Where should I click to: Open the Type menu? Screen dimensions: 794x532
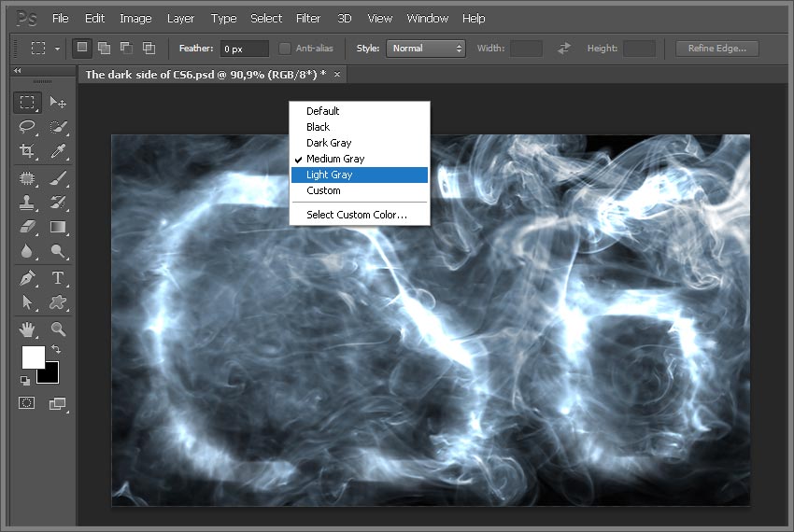[x=224, y=19]
